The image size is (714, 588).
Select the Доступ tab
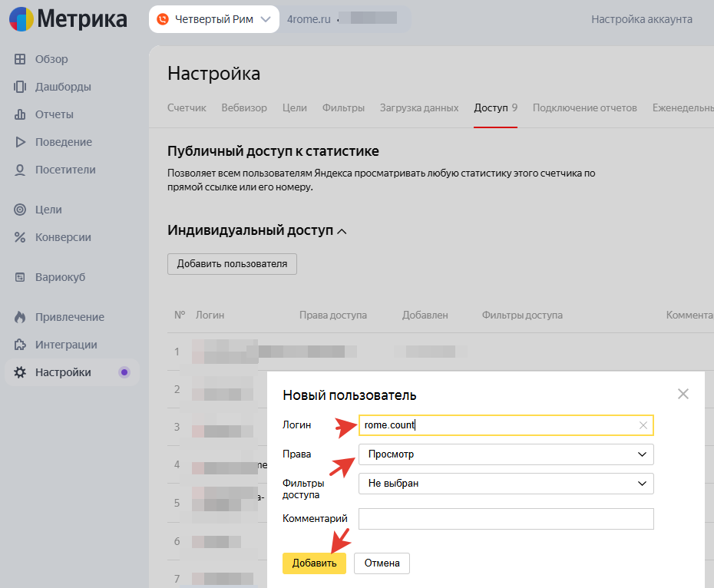495,108
